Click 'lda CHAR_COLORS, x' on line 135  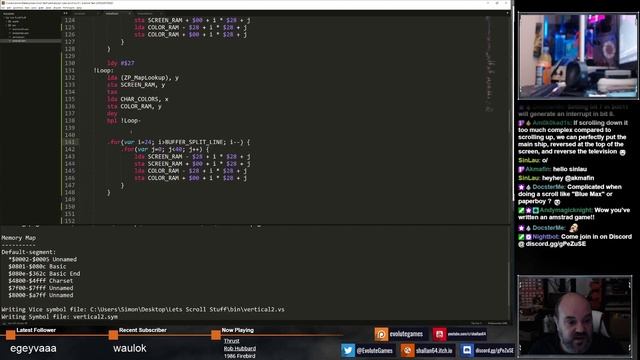138,99
